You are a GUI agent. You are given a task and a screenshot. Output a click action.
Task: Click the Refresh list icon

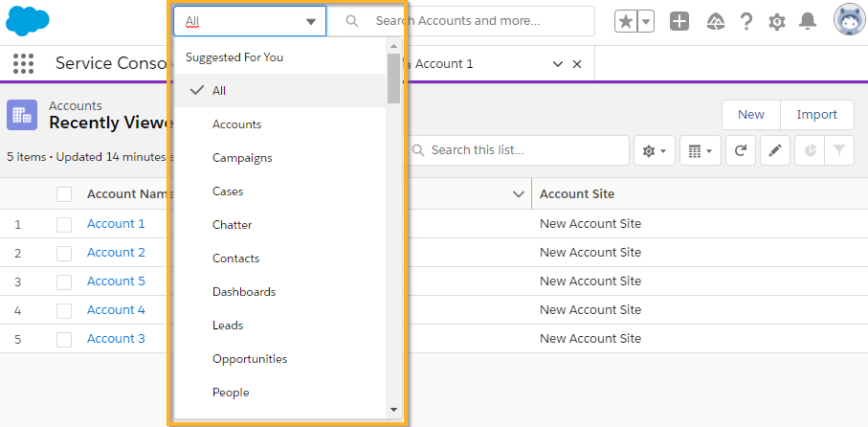point(740,150)
